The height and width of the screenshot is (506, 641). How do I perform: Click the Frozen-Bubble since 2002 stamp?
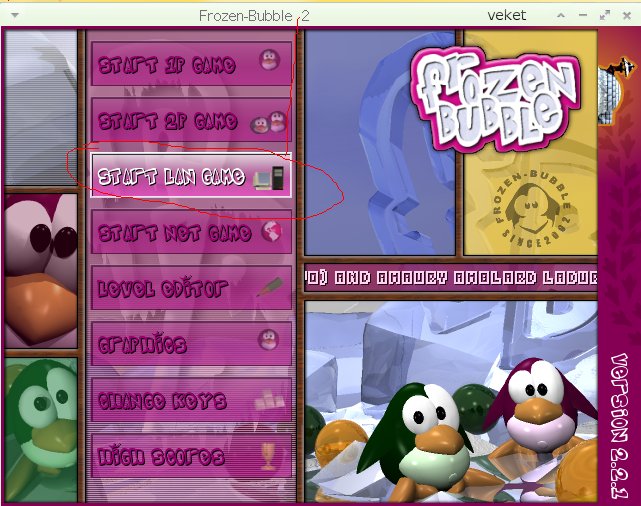tap(533, 209)
